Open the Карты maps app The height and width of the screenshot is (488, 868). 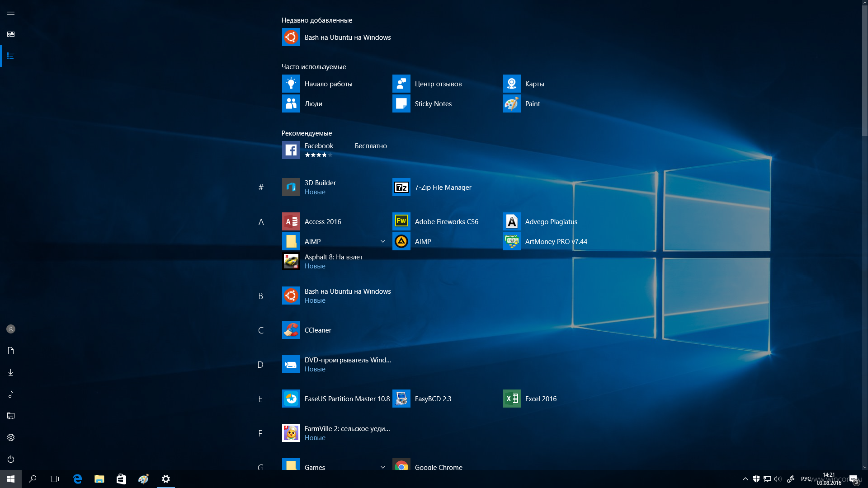pyautogui.click(x=524, y=84)
